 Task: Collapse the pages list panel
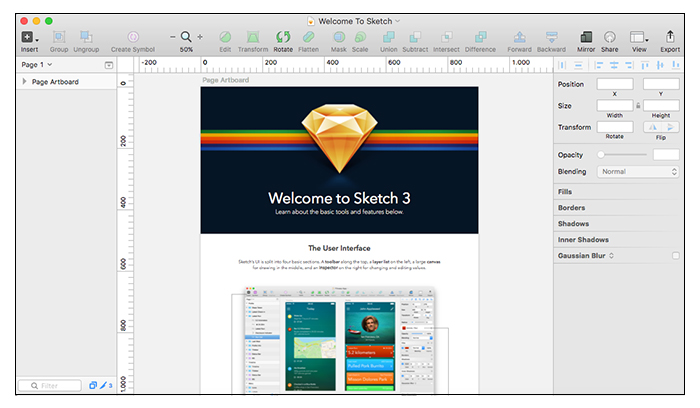point(108,65)
